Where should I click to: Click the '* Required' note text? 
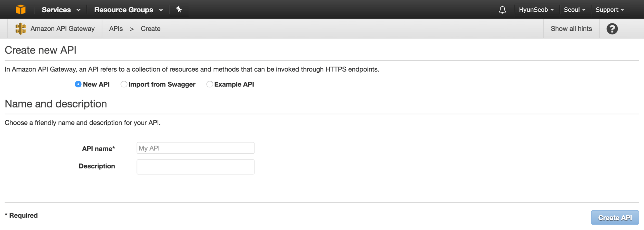21,216
